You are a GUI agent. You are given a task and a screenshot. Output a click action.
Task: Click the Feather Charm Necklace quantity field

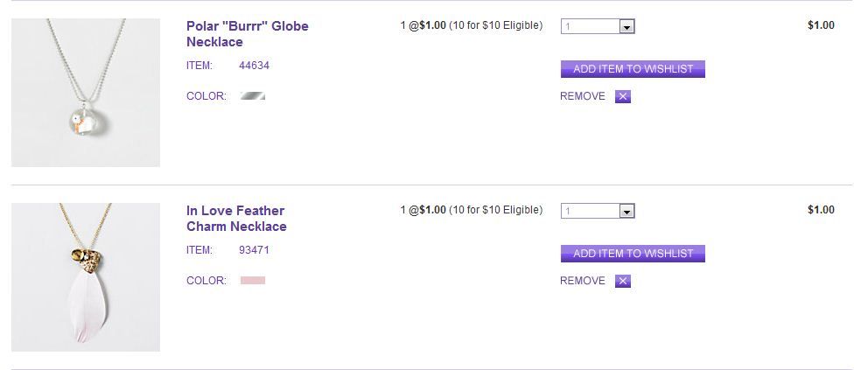click(590, 212)
